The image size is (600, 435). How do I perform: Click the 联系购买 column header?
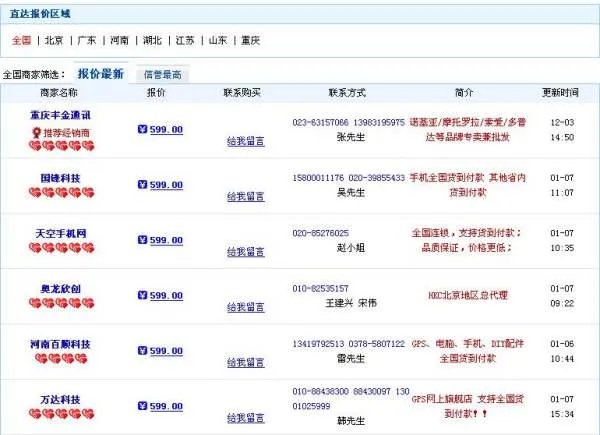[x=242, y=93]
